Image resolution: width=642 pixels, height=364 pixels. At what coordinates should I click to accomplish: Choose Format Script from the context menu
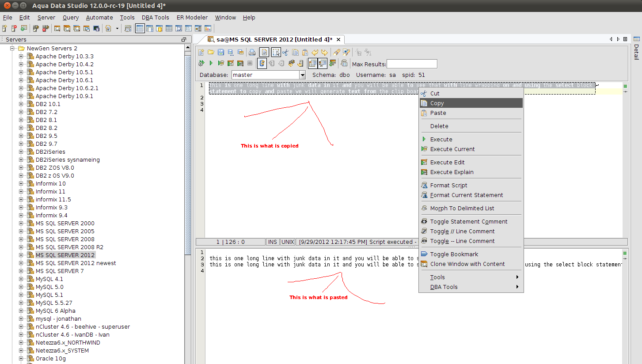(x=471, y=185)
